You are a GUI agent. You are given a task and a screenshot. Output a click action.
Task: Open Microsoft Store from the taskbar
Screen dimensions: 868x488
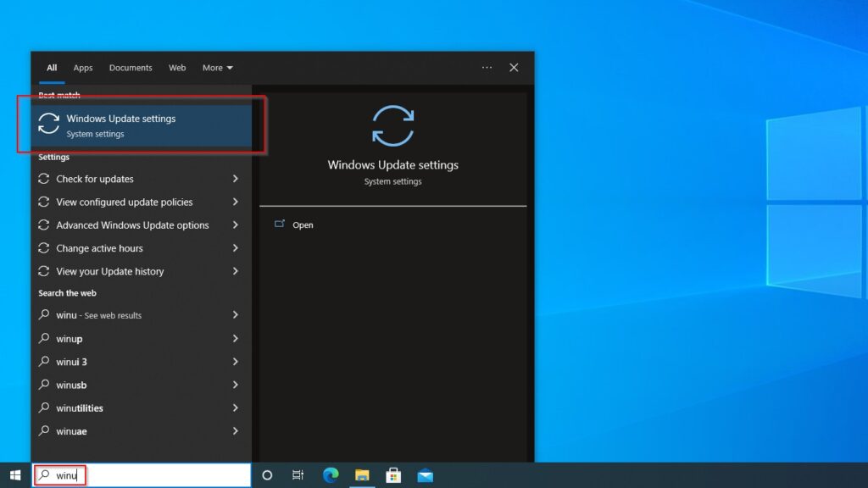coord(393,475)
